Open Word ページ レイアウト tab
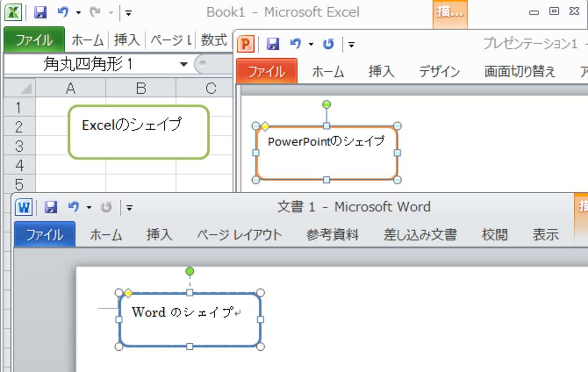The image size is (588, 372). point(239,235)
